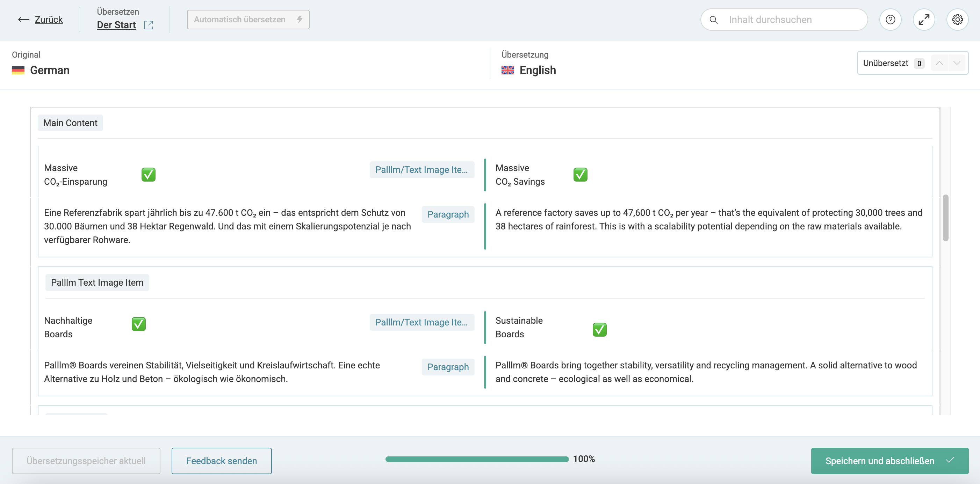Click green checkmark beside Sustainable Boards
Screen dimensions: 980x484
pos(599,329)
